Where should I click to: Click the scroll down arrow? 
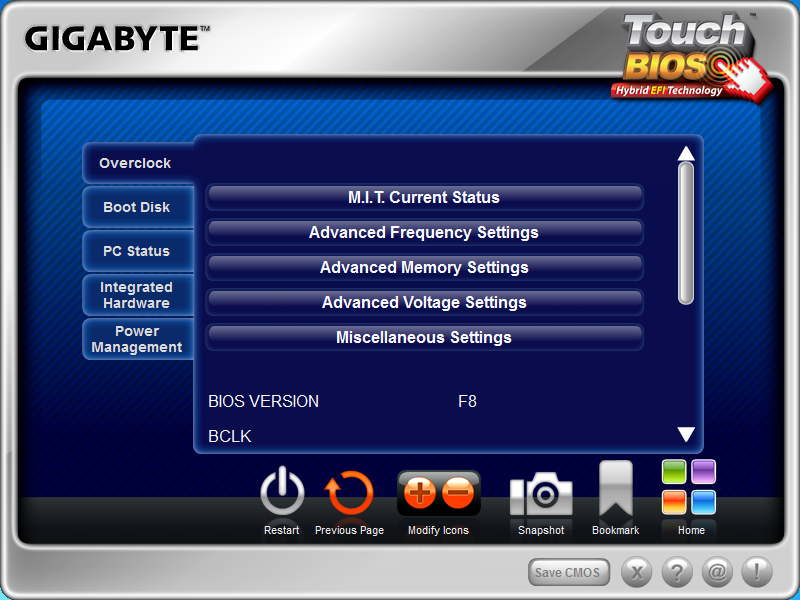[x=686, y=434]
